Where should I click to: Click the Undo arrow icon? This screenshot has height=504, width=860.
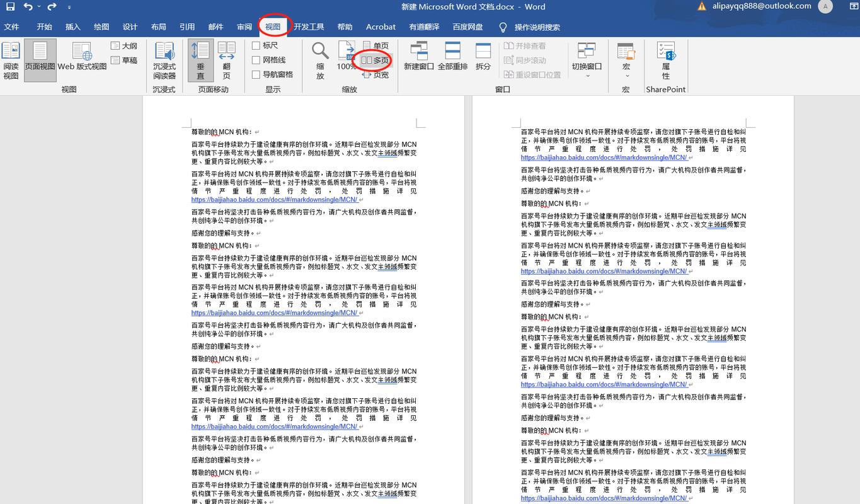tap(27, 7)
